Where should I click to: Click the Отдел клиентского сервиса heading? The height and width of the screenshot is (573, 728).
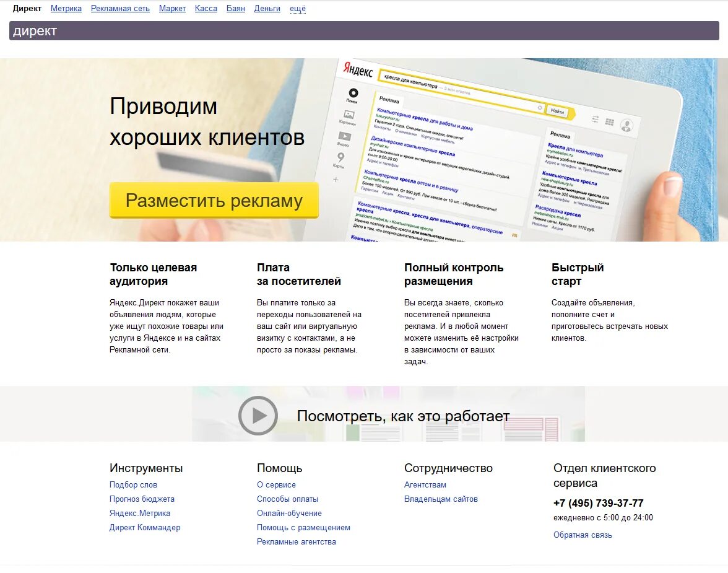point(604,475)
